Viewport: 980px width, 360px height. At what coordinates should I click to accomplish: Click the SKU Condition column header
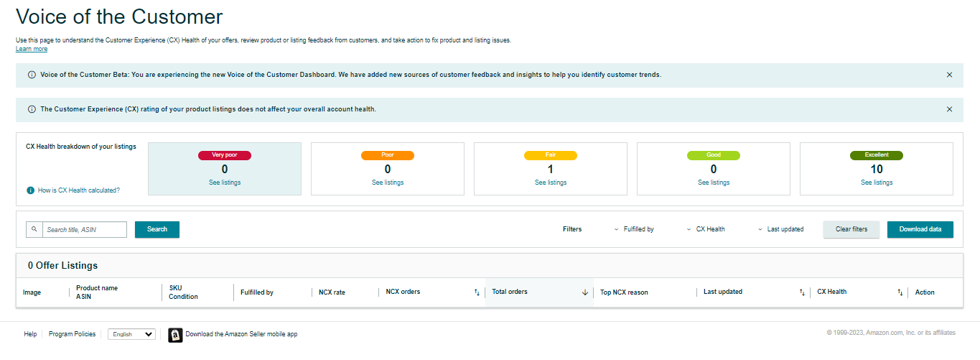coord(183,292)
